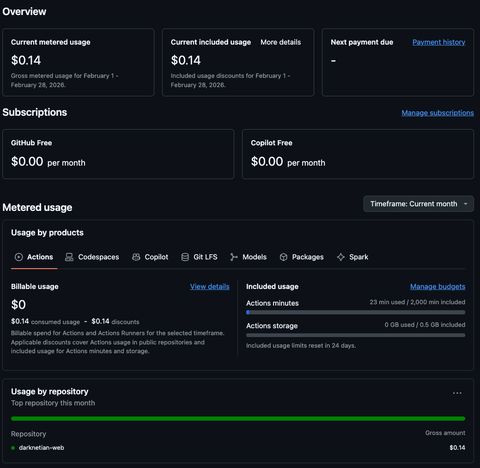Open View details for billable usage
This screenshot has height=468, width=480.
pos(210,287)
